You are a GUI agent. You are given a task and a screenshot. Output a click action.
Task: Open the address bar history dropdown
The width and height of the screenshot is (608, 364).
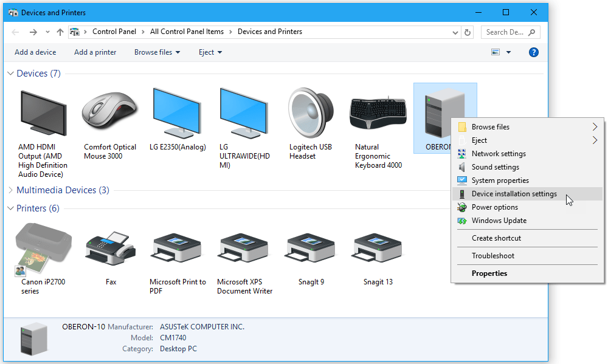[x=455, y=33]
